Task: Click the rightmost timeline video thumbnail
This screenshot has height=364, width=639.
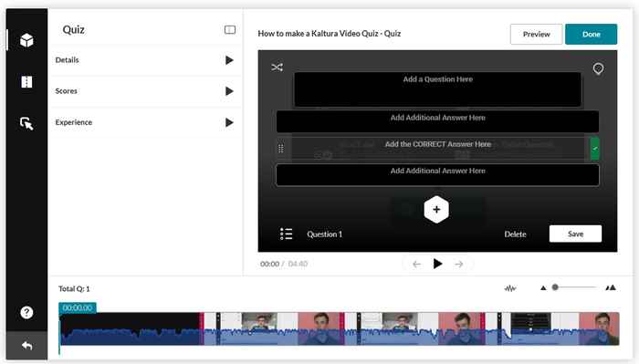Action: coord(599,328)
